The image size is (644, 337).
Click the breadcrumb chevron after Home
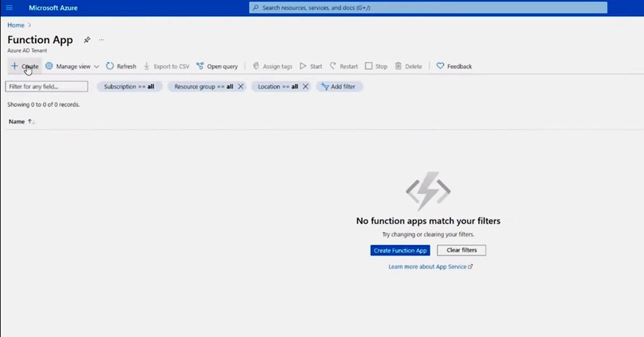30,25
